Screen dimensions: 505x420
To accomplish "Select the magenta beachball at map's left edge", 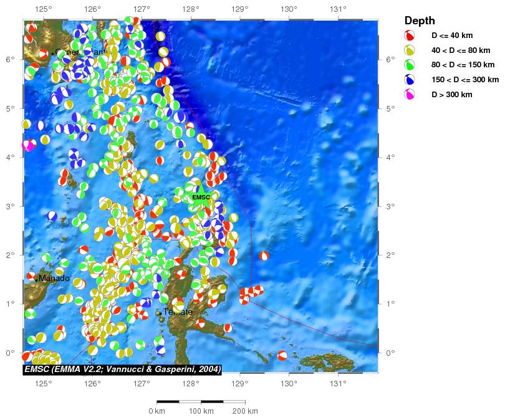I will coord(27,145).
